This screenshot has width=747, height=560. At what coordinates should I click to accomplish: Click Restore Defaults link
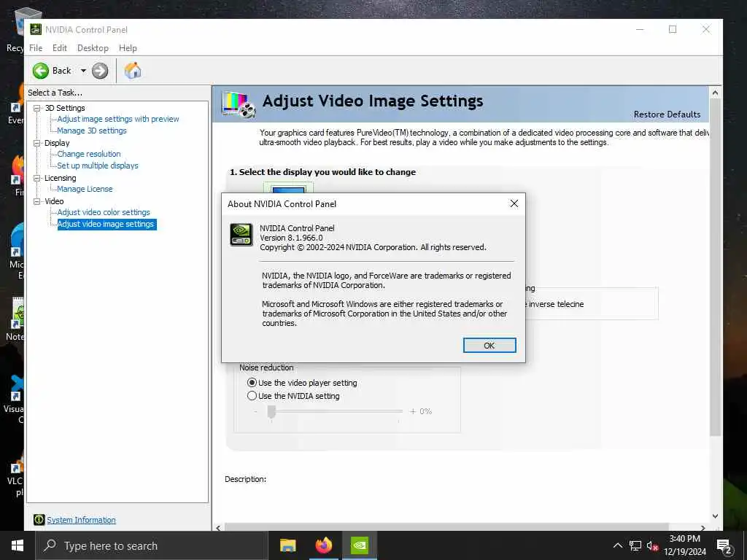[667, 114]
